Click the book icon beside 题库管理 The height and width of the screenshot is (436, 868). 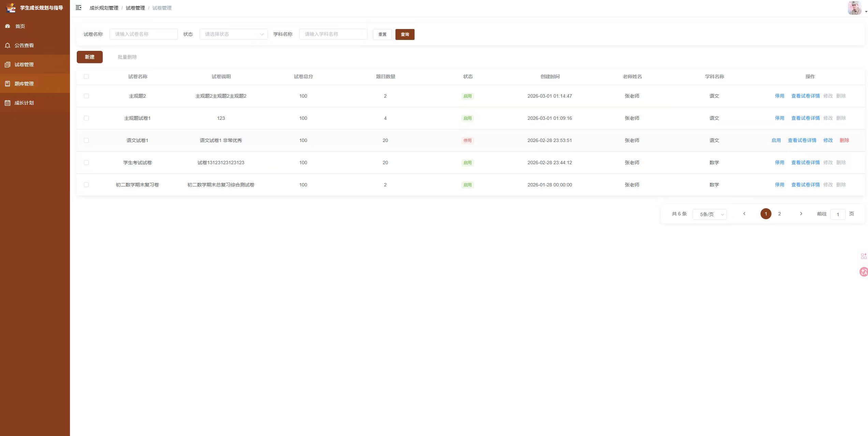pyautogui.click(x=8, y=84)
